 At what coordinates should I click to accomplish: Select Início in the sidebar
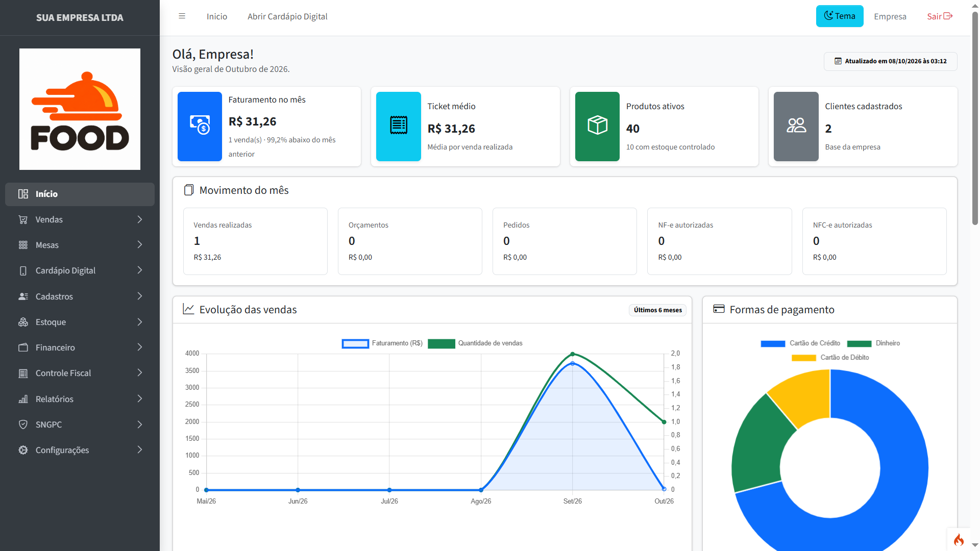click(80, 194)
